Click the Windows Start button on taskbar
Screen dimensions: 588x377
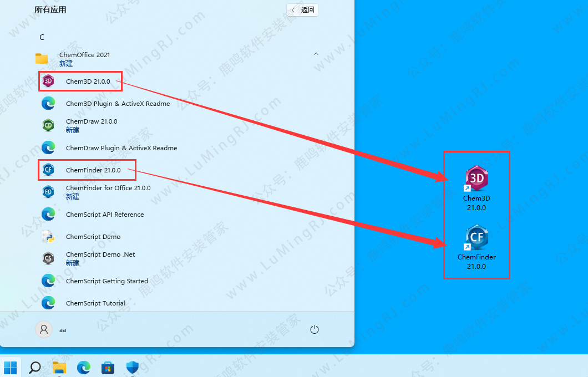10,368
